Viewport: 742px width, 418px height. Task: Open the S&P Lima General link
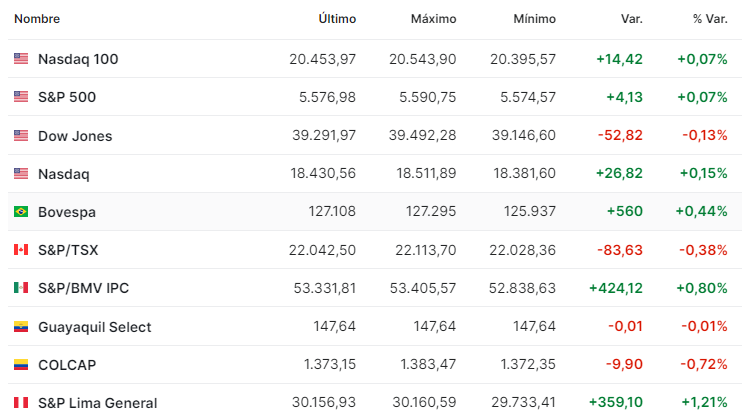click(x=97, y=403)
